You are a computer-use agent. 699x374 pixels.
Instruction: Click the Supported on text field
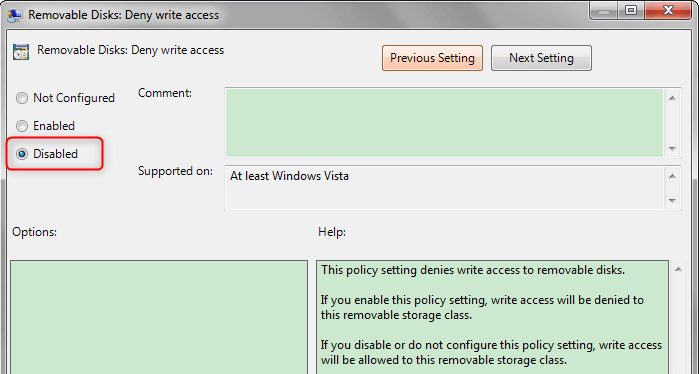[444, 188]
